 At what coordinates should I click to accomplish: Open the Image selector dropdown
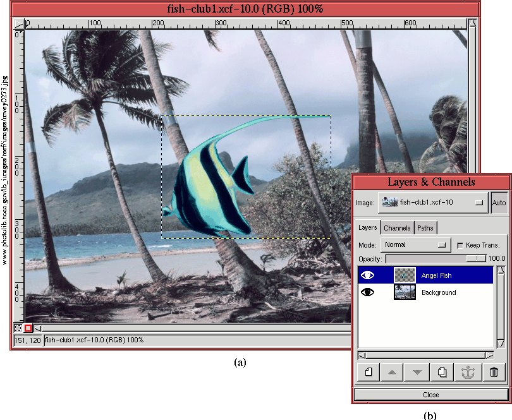click(x=433, y=203)
